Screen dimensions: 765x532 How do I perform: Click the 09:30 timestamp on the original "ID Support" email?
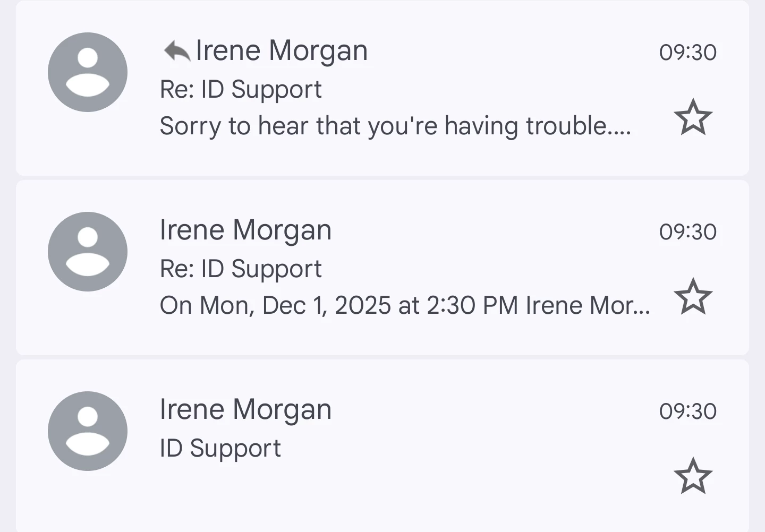click(687, 411)
